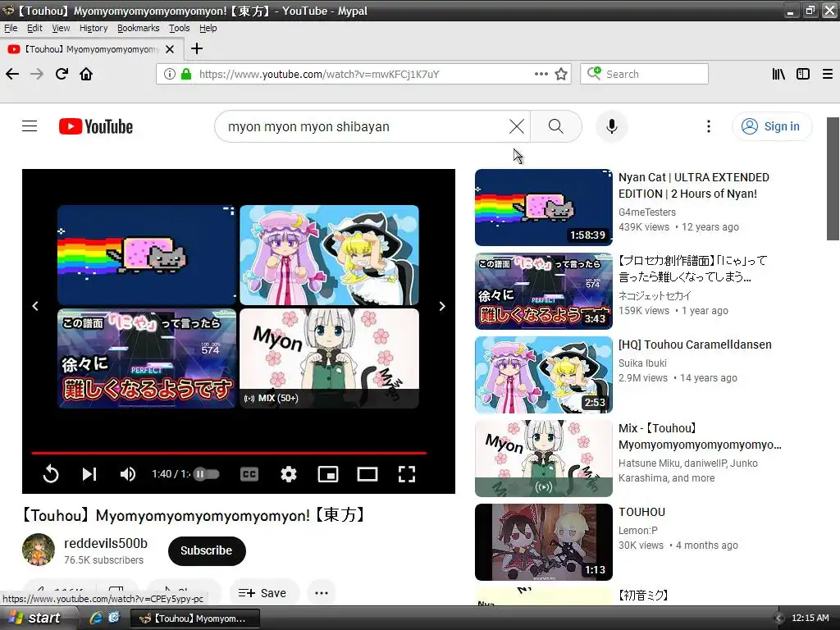This screenshot has width=840, height=630.
Task: Toggle the browser sidebar view
Action: (x=803, y=74)
